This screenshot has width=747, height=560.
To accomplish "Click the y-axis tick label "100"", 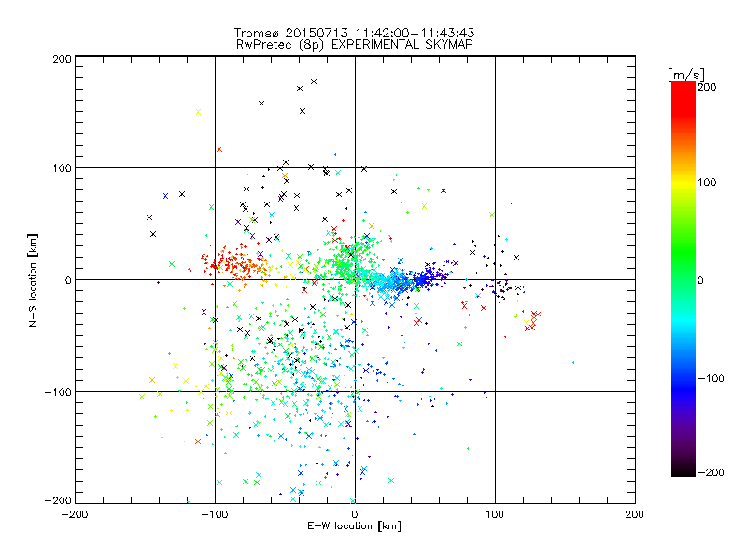I will 62,168.
